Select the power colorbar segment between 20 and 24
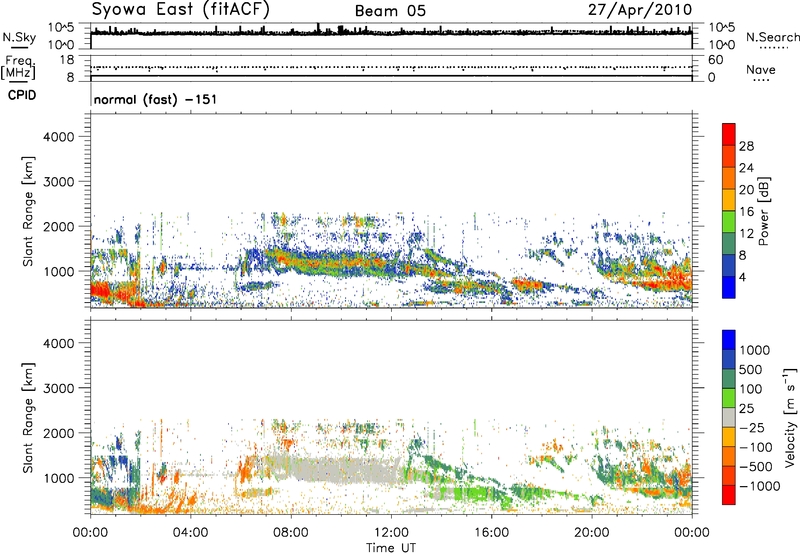 tap(729, 178)
